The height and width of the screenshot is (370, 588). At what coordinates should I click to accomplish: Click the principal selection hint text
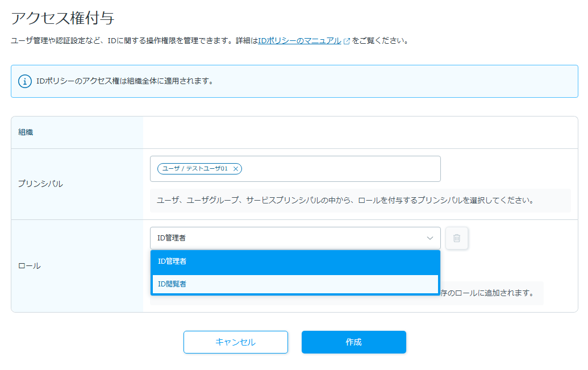coord(345,201)
